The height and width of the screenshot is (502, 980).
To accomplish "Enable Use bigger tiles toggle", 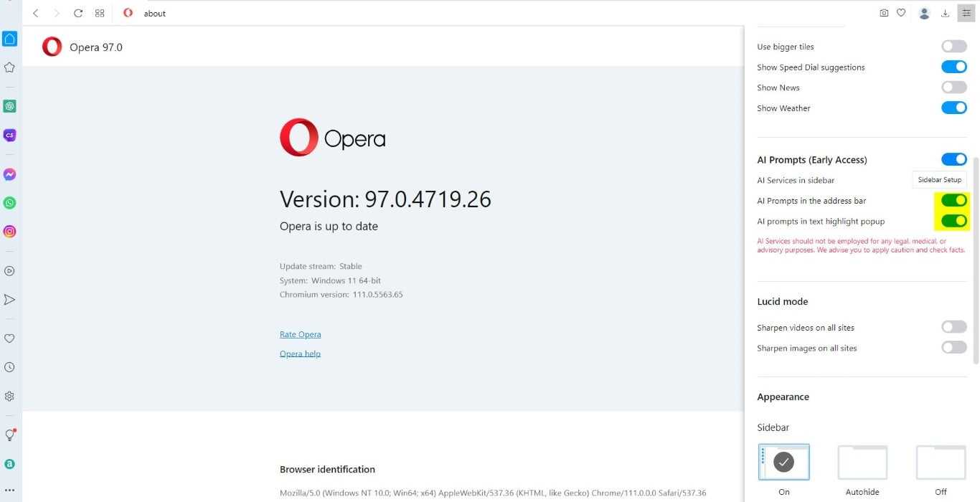I will click(x=954, y=47).
